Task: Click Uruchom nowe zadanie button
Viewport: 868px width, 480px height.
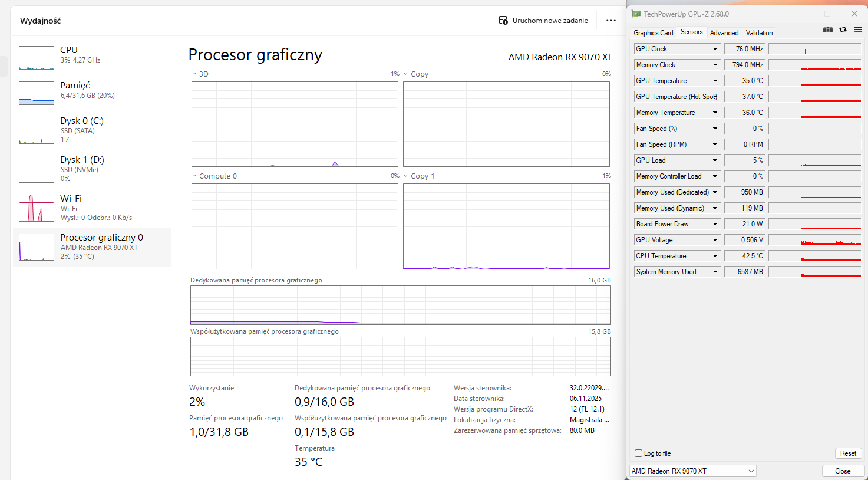Action: click(x=543, y=21)
